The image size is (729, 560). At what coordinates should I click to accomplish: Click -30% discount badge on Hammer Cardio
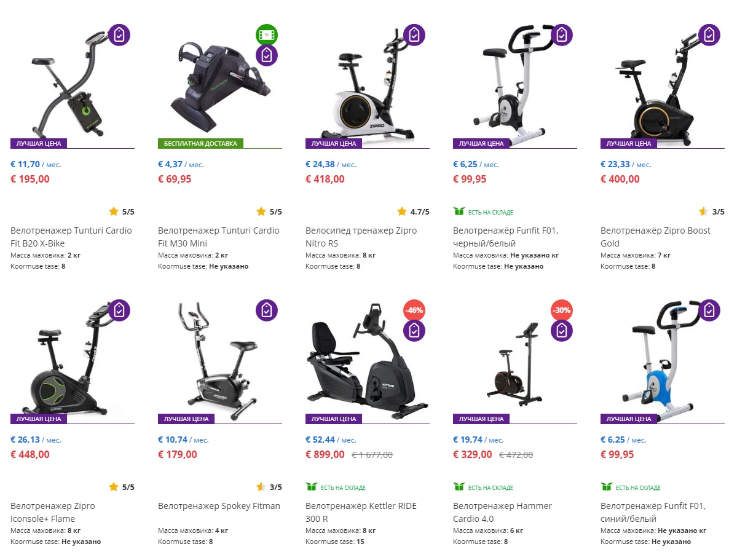pos(562,310)
